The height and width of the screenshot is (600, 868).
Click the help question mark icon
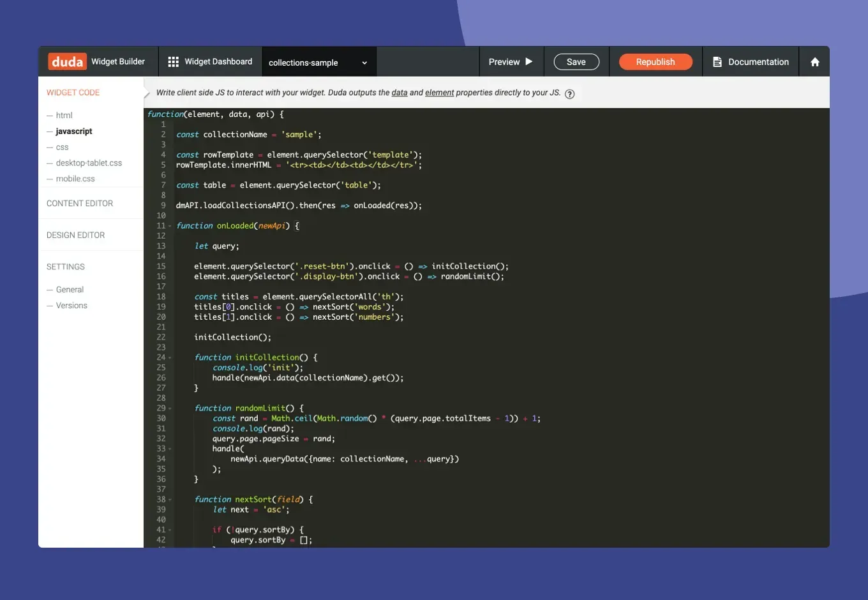569,93
